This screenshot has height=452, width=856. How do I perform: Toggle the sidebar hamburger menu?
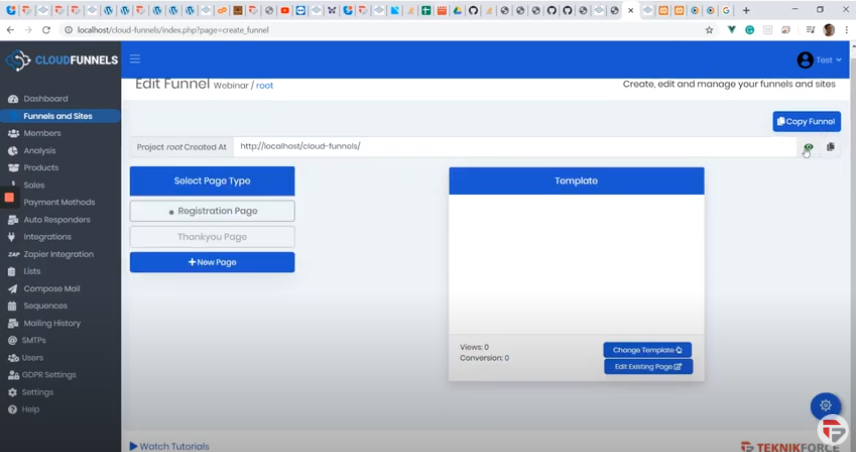[x=135, y=59]
